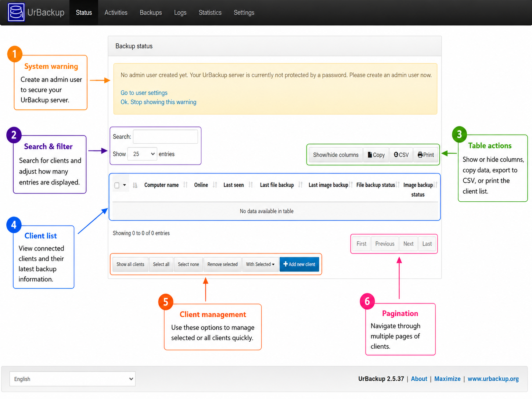Open the English language selector
This screenshot has width=532, height=399.
coord(72,379)
